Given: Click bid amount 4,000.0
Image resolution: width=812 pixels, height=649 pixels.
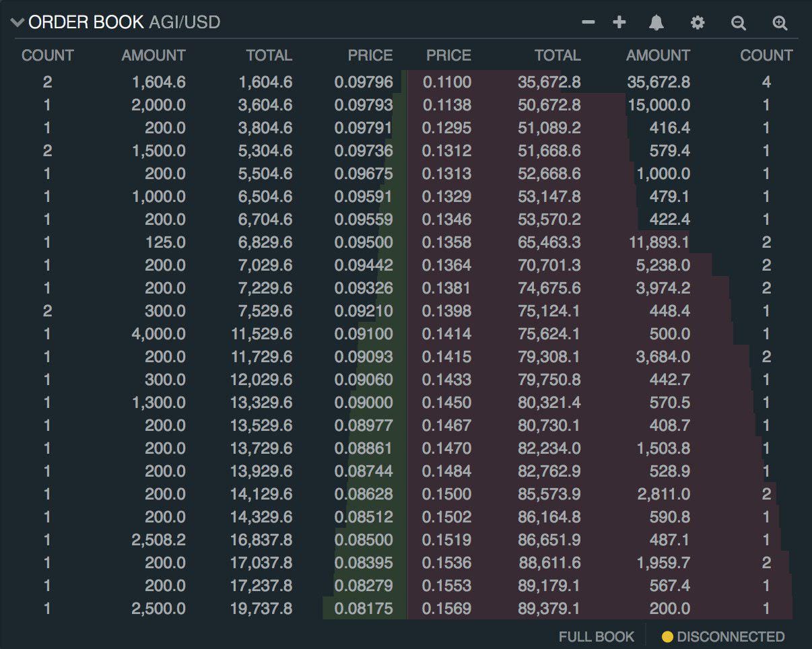Looking at the screenshot, I should coord(159,334).
